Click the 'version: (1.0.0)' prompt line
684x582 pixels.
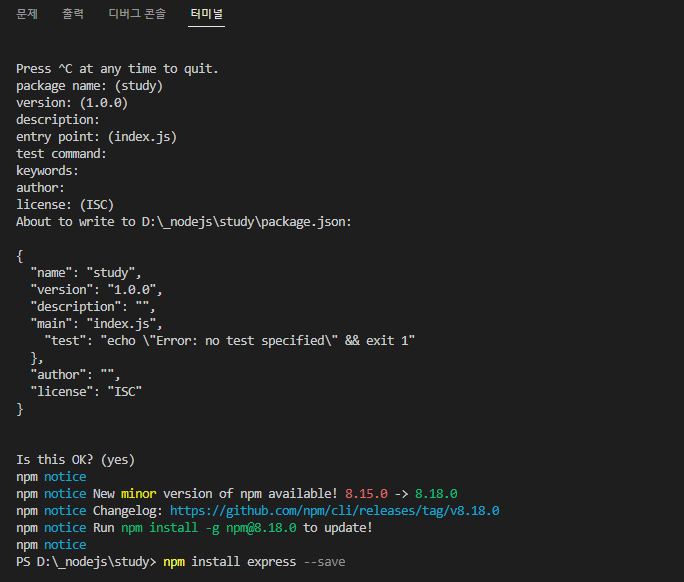(x=72, y=103)
